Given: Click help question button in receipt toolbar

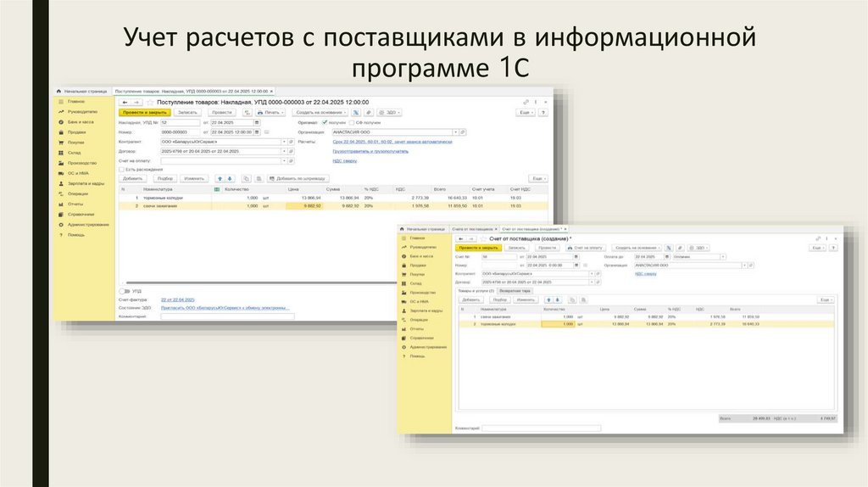Looking at the screenshot, I should (543, 113).
